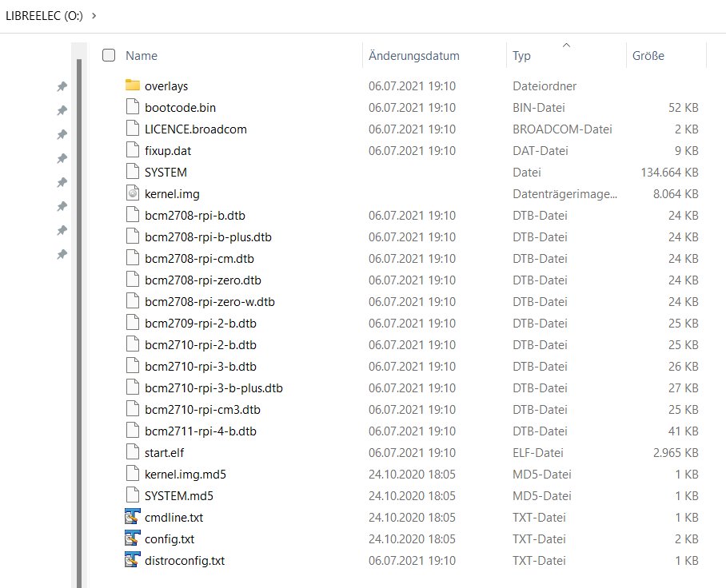Select the fixup.dat file icon
The height and width of the screenshot is (588, 726).
[x=133, y=150]
